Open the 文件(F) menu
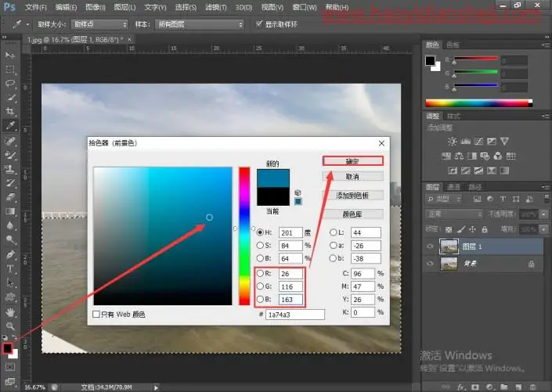Screen dimensions: 552x392 tap(36, 7)
